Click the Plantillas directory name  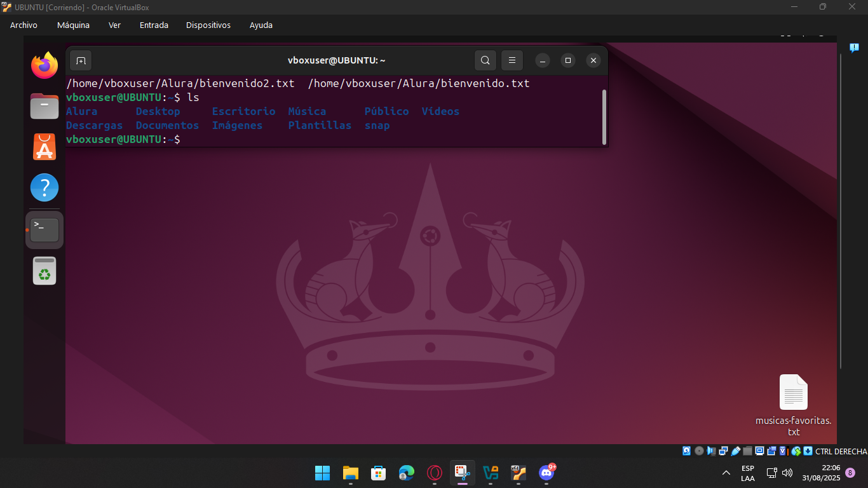click(320, 125)
